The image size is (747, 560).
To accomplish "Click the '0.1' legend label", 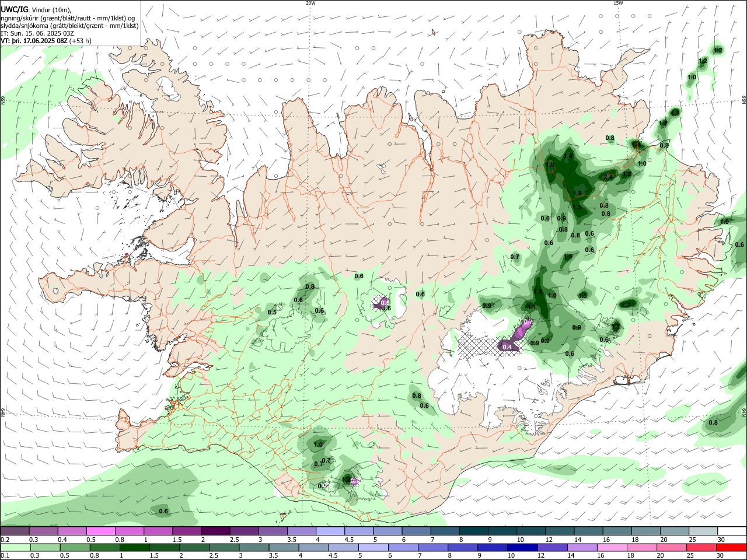I will click(x=5, y=556).
